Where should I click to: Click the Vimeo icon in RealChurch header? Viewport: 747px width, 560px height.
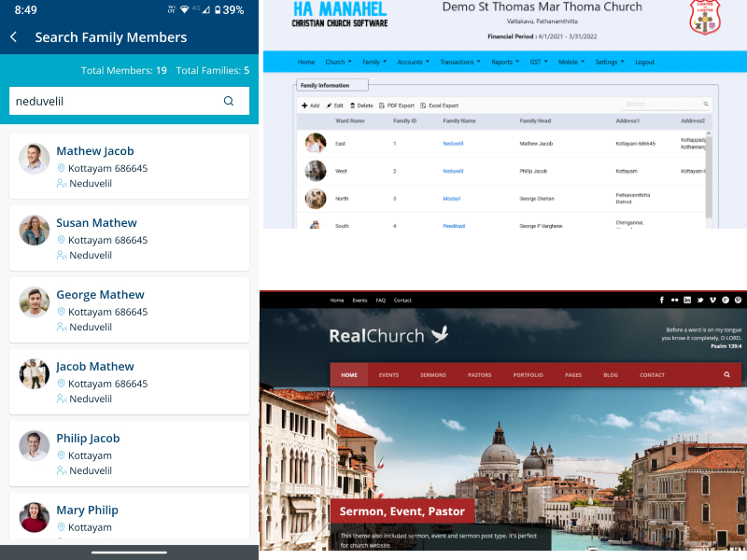[712, 300]
